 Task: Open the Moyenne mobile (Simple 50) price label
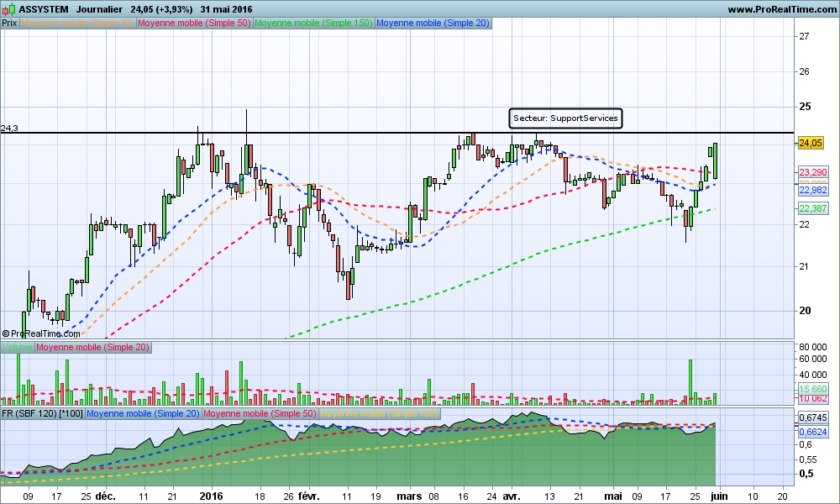click(x=195, y=23)
